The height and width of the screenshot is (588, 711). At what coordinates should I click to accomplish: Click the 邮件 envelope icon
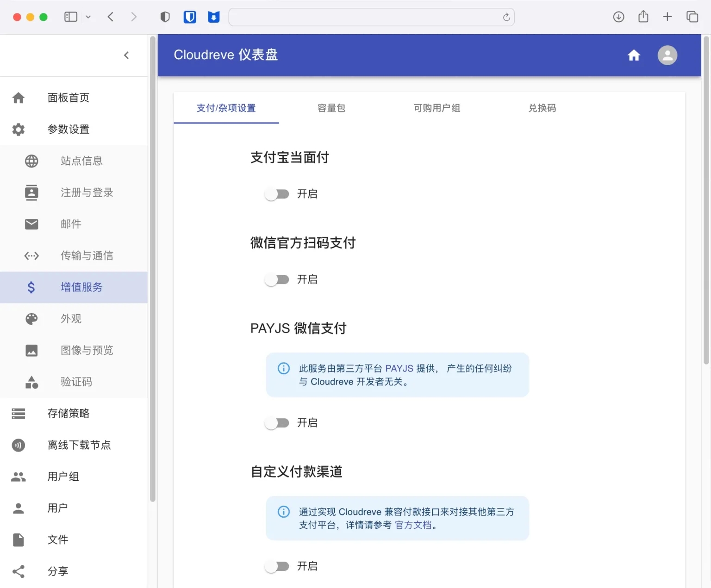pos(31,224)
